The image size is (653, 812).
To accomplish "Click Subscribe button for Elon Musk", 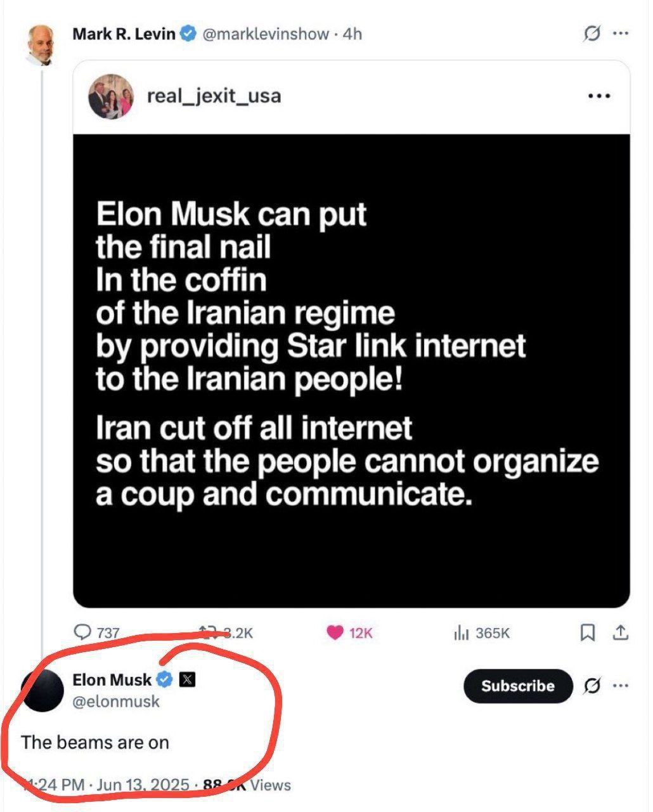I will (x=517, y=686).
